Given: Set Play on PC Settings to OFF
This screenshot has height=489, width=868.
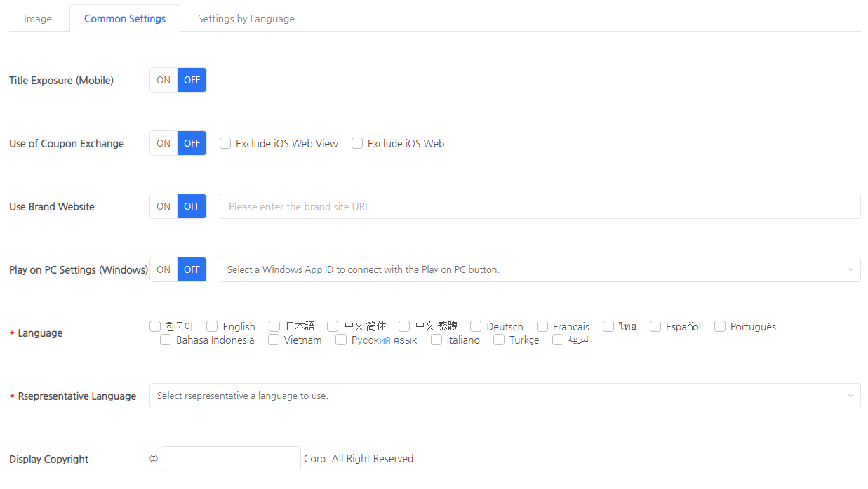Looking at the screenshot, I should click(x=192, y=269).
